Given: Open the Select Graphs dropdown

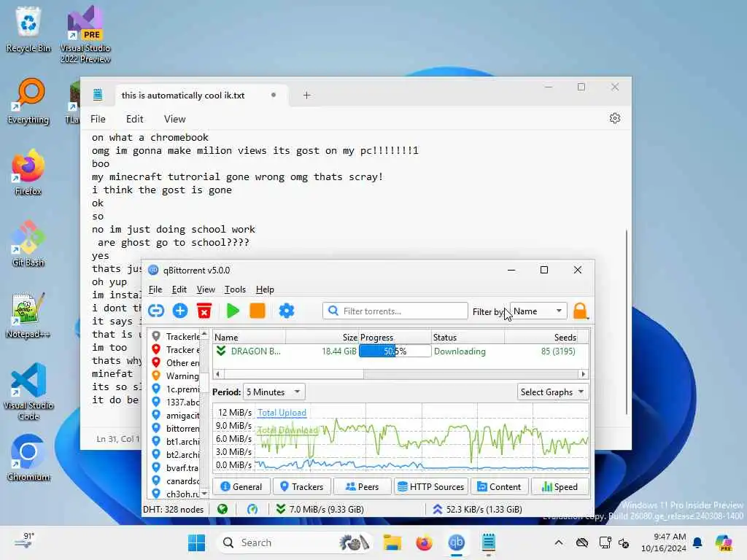Looking at the screenshot, I should click(553, 392).
